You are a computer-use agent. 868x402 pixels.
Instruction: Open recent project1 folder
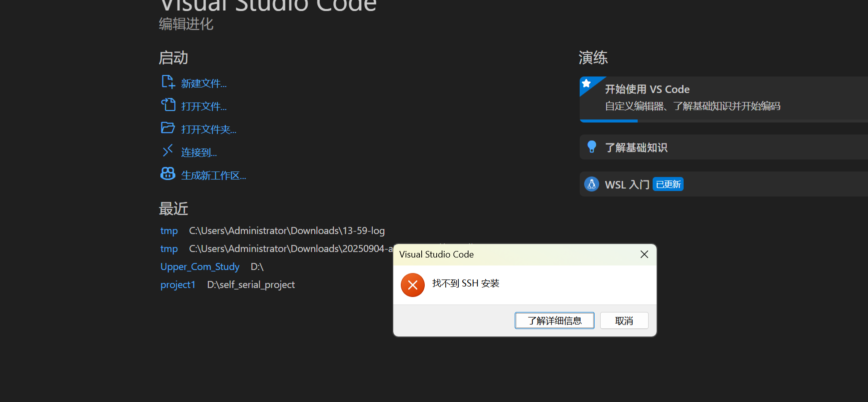[178, 284]
